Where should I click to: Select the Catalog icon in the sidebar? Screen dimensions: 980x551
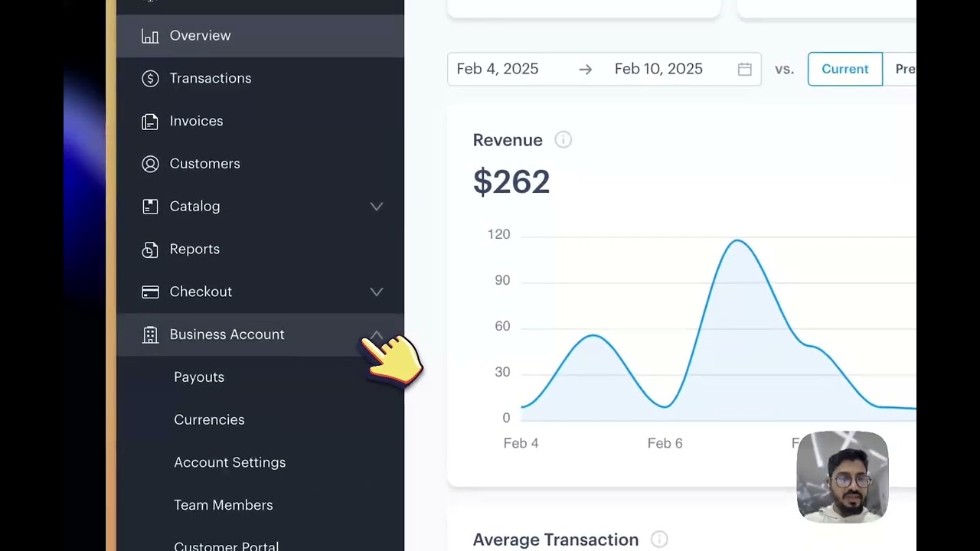tap(150, 206)
